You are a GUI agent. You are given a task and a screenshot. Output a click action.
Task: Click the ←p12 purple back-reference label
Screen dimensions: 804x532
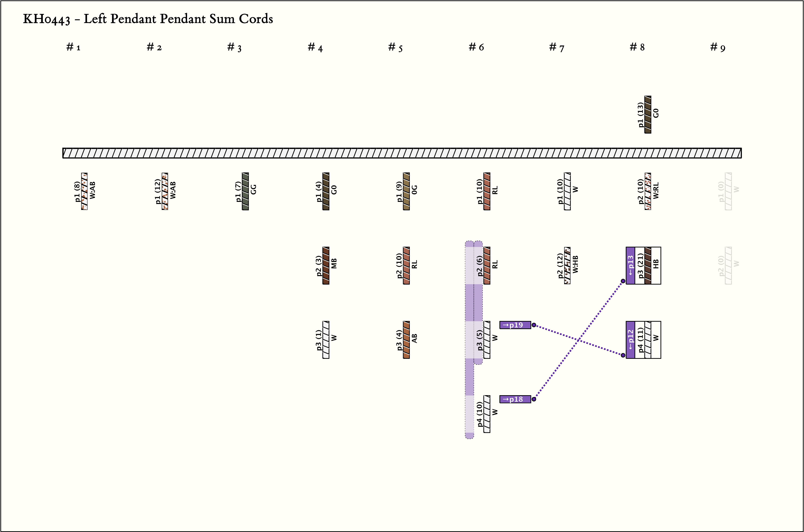point(630,340)
